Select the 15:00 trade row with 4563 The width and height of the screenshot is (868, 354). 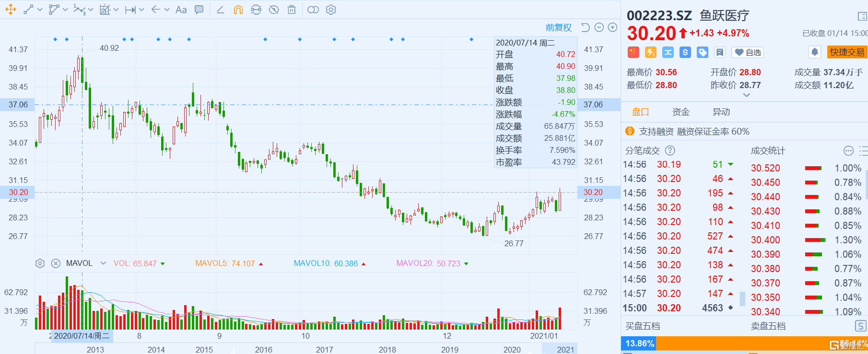point(678,308)
